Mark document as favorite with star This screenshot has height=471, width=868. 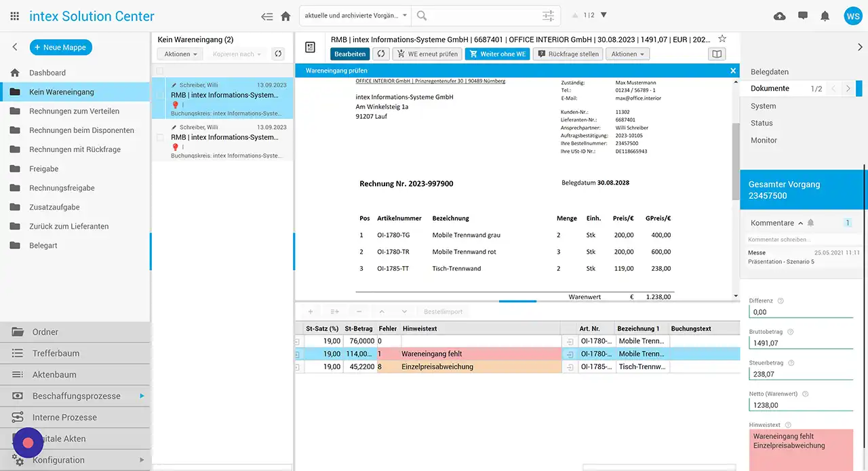722,39
